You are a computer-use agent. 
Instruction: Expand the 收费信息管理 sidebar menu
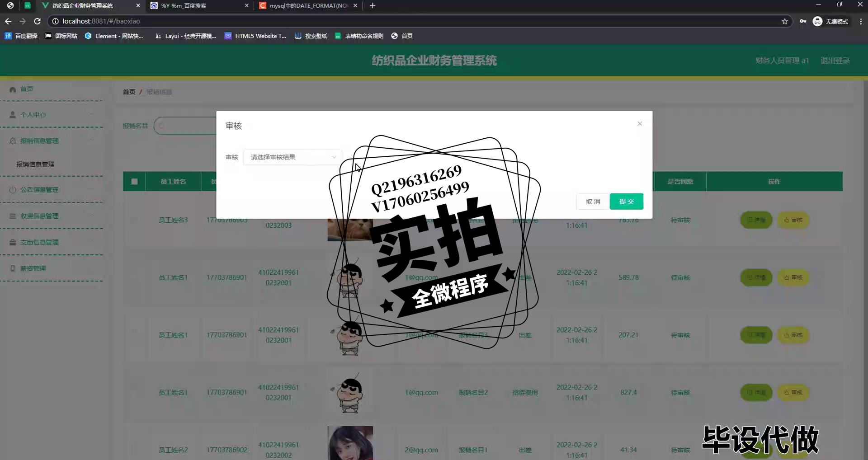click(x=52, y=216)
